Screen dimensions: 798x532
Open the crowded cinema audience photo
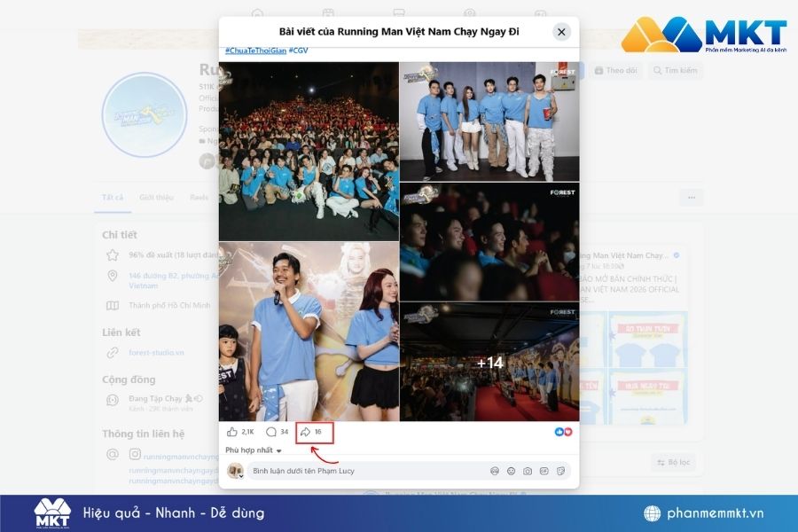click(309, 152)
